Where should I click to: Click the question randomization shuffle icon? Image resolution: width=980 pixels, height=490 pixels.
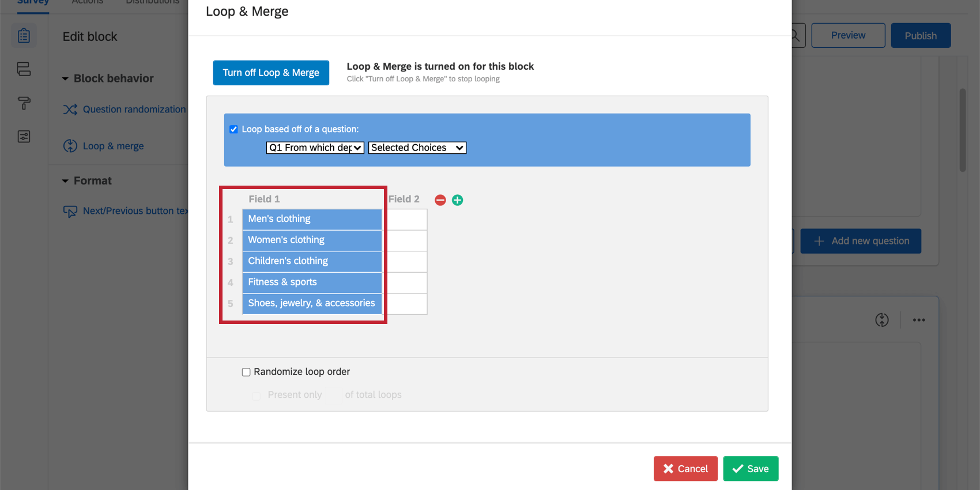point(70,110)
